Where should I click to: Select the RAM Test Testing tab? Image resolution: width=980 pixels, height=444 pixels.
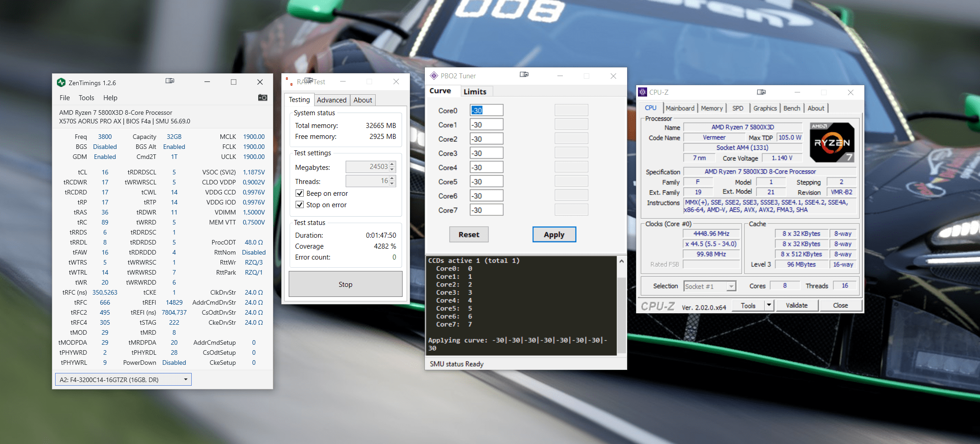tap(299, 100)
